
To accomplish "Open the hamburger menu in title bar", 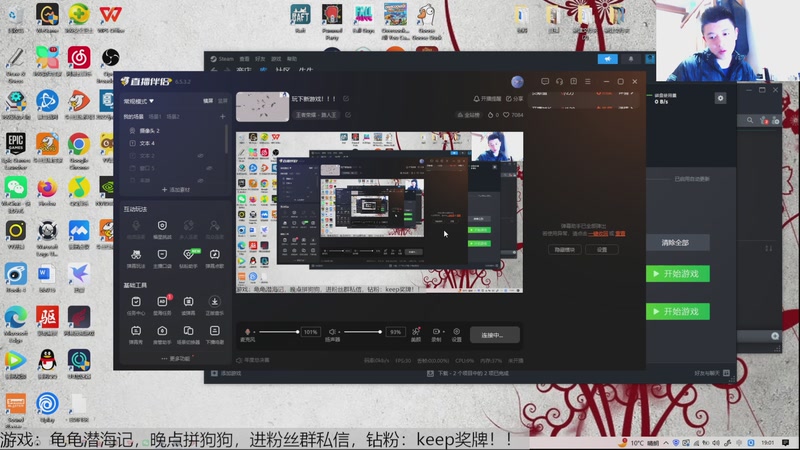I will point(588,82).
